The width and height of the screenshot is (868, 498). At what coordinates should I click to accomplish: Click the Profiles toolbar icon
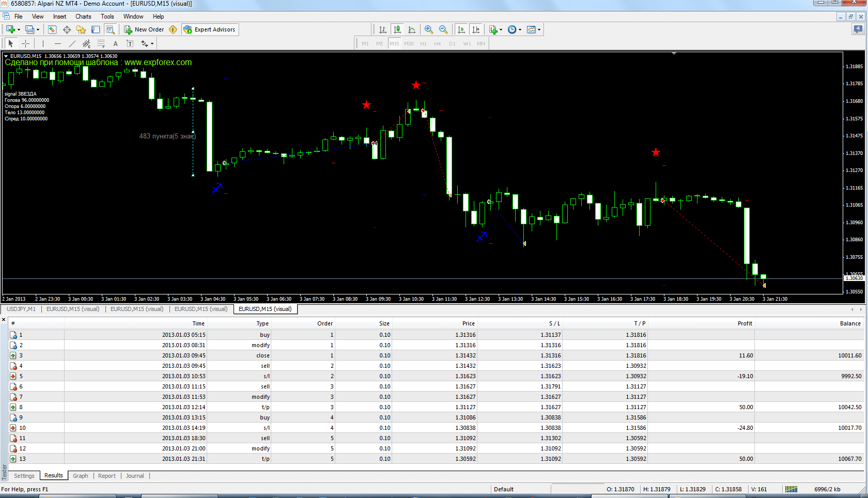click(x=30, y=29)
